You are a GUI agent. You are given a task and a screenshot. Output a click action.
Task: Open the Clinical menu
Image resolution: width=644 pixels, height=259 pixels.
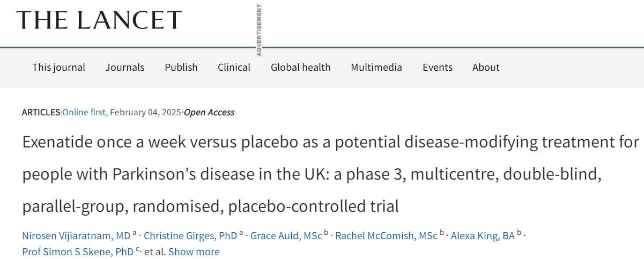pos(234,67)
